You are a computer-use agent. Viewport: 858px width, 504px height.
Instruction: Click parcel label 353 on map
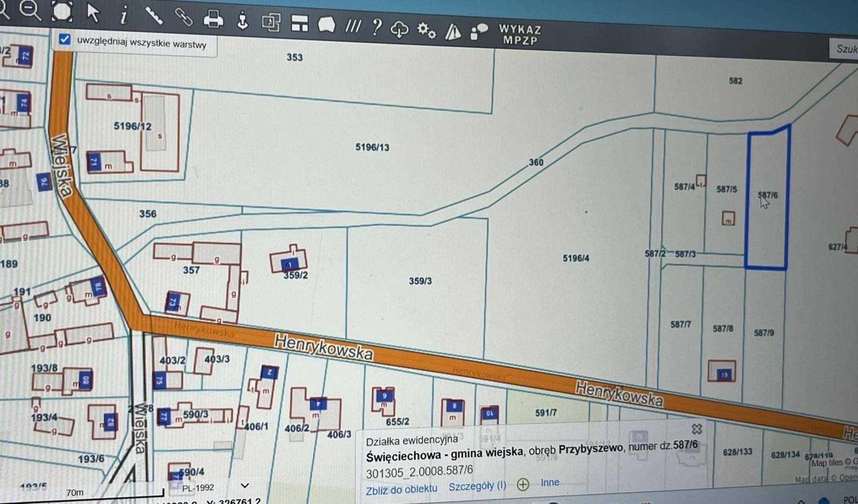[294, 57]
